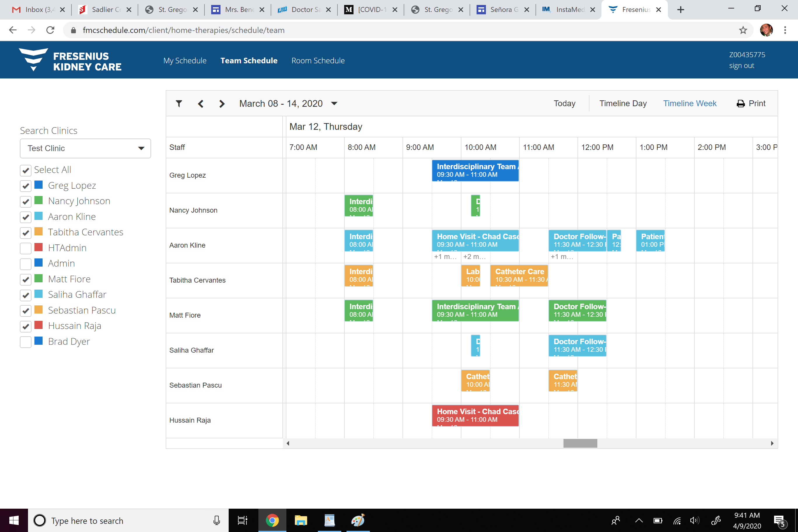This screenshot has width=798, height=532.
Task: Click the Today button
Action: [564, 104]
